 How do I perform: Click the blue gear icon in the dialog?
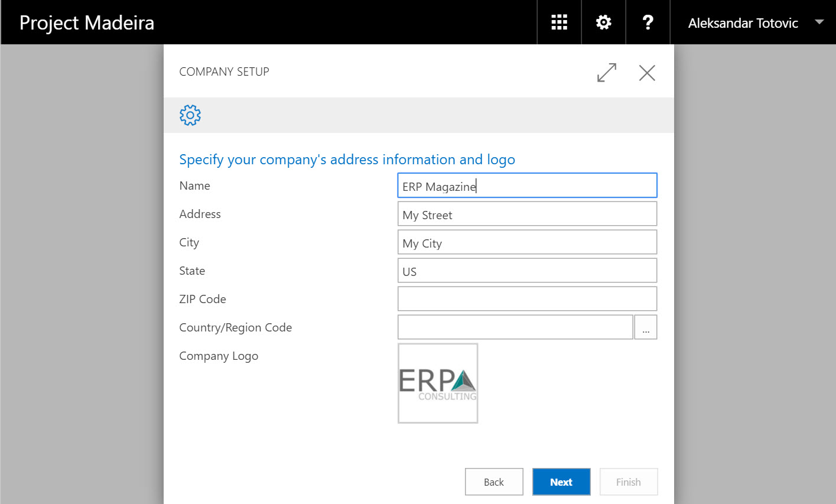coord(190,115)
